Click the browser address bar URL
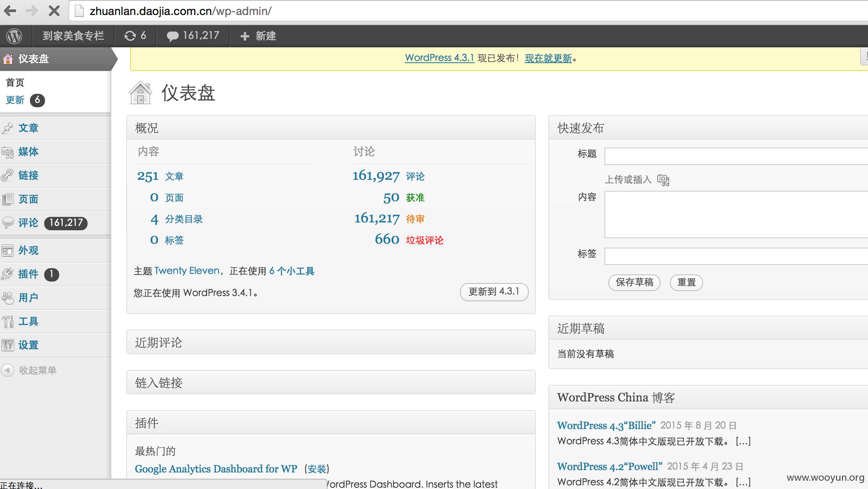 181,11
